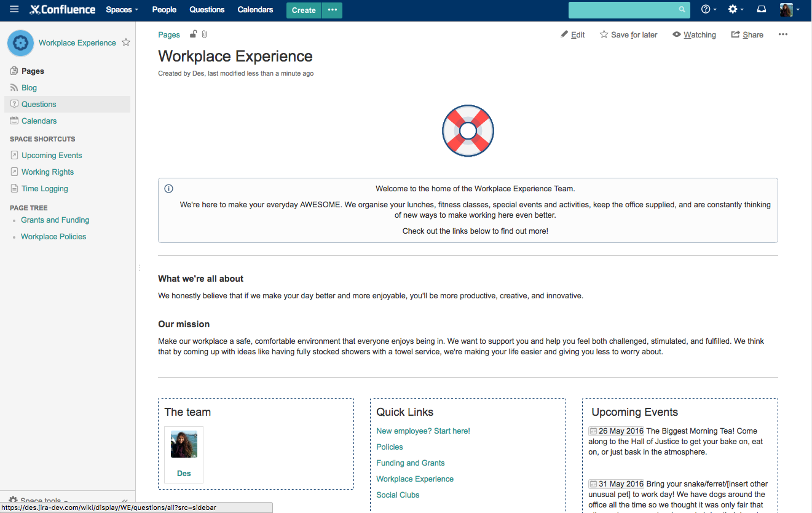Screen dimensions: 812x513
Task: Click Des's team profile photo
Action: coord(184,444)
